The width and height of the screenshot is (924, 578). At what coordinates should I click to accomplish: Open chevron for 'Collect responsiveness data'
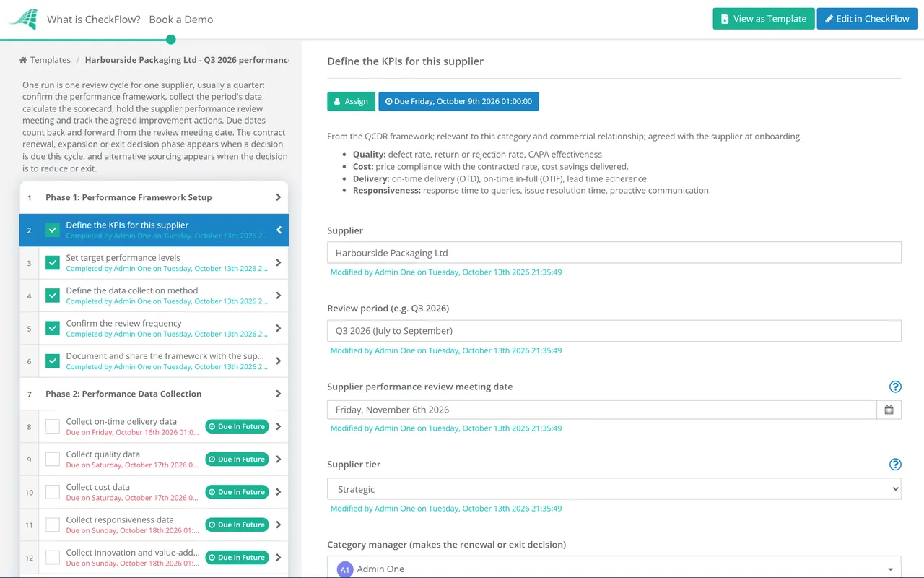[279, 525]
